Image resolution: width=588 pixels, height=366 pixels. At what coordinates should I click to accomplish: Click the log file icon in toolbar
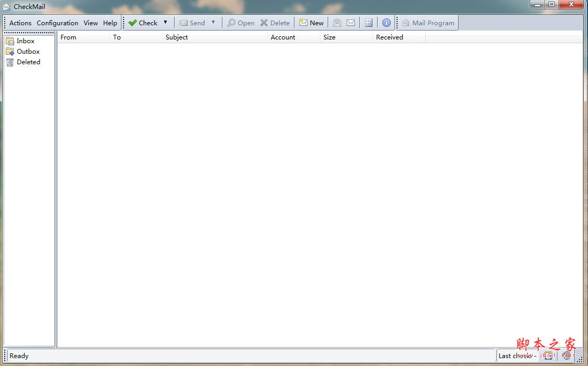coord(369,23)
